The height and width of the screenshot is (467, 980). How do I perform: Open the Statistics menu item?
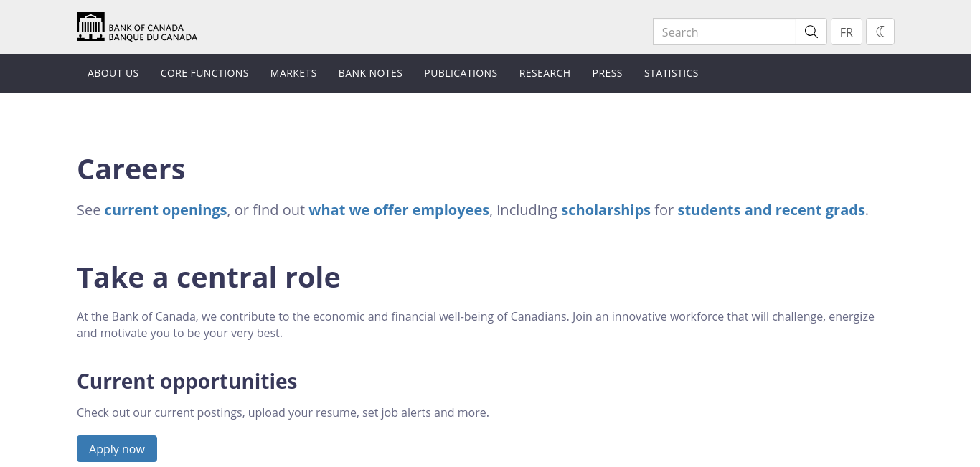[671, 73]
